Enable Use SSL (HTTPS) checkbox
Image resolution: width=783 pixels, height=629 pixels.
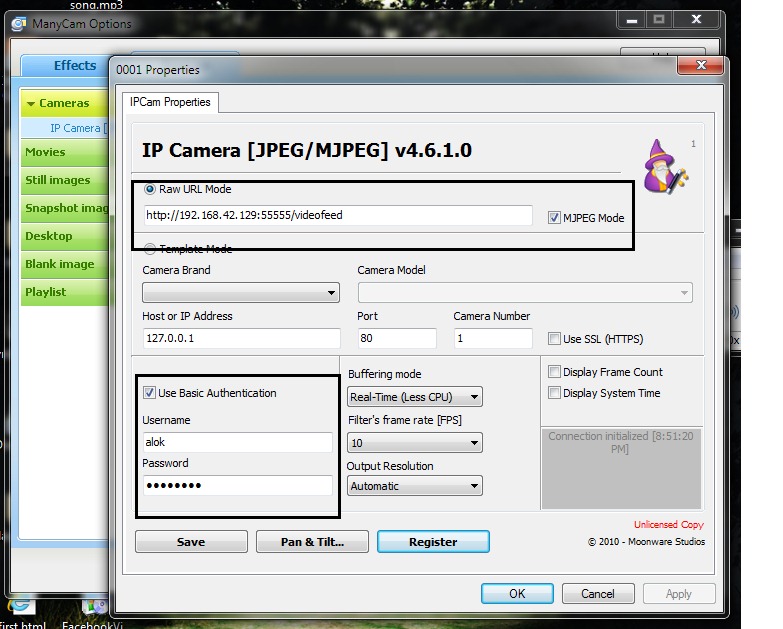(x=554, y=338)
